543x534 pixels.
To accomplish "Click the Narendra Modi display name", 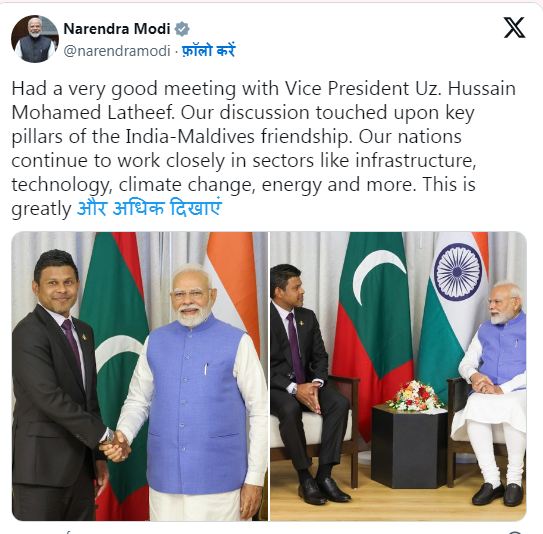I will 117,29.
